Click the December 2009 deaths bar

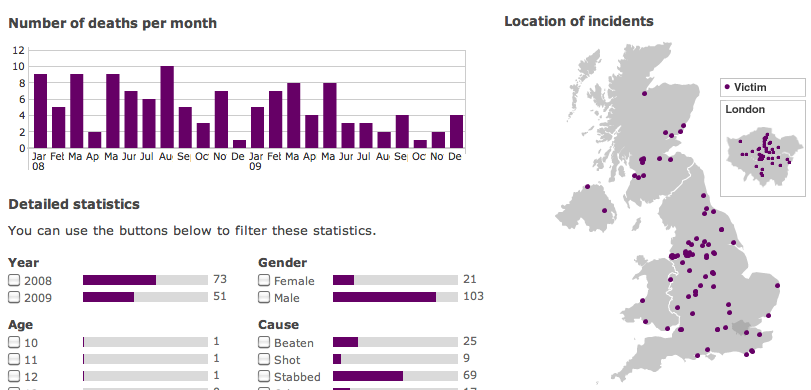point(456,132)
